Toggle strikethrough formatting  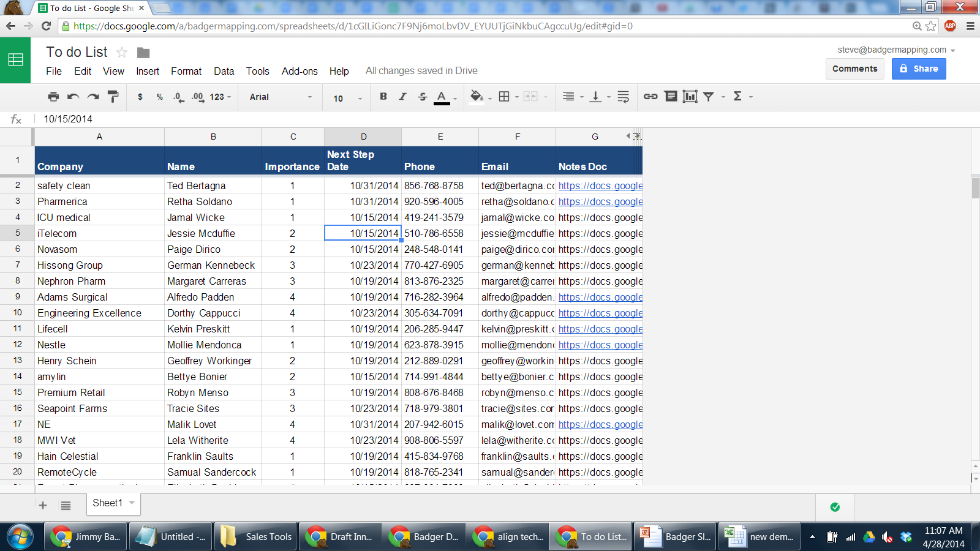coord(422,96)
